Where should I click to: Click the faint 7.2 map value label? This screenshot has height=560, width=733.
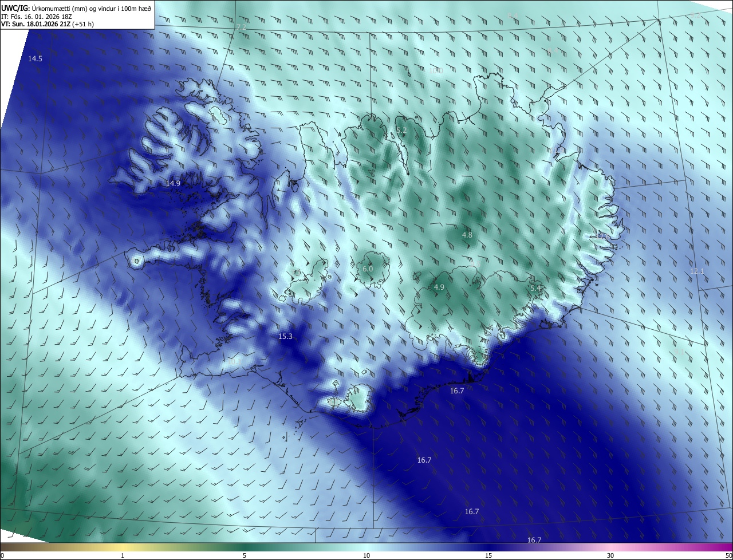pos(241,27)
